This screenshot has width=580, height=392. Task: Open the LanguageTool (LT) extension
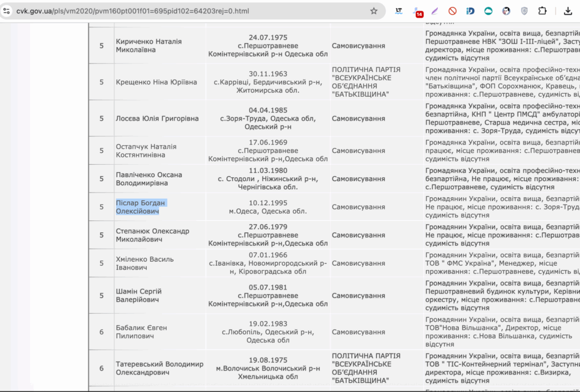pos(399,11)
